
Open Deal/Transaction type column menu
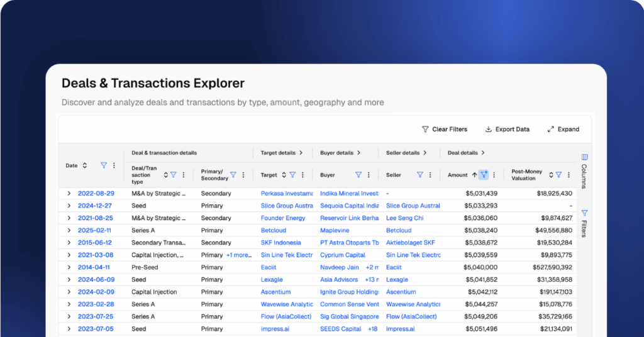pos(184,175)
